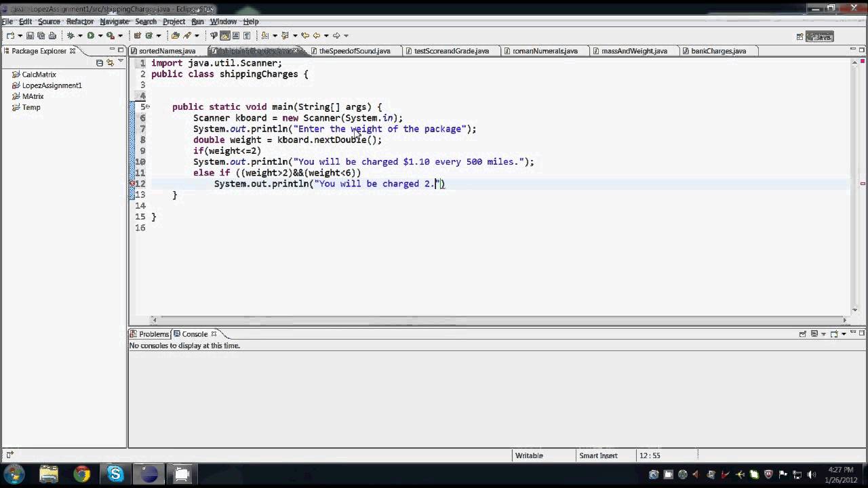Open the Project menu
Image resolution: width=868 pixels, height=488 pixels.
174,22
